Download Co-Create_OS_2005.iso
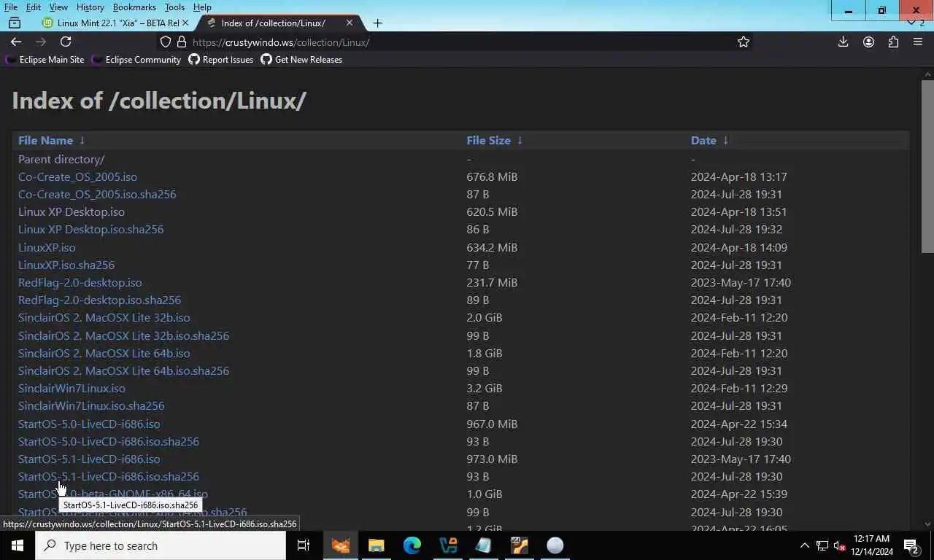Viewport: 934px width, 560px height. pyautogui.click(x=77, y=176)
